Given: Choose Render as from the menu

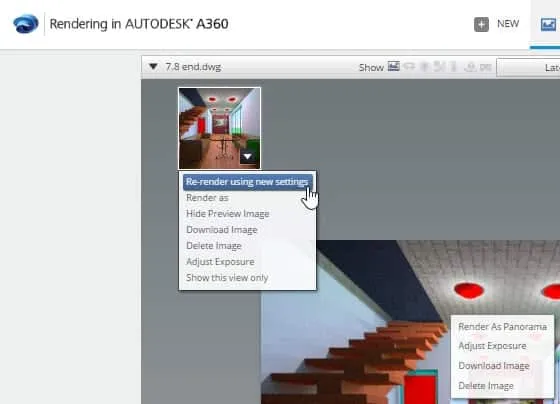Looking at the screenshot, I should [207, 198].
